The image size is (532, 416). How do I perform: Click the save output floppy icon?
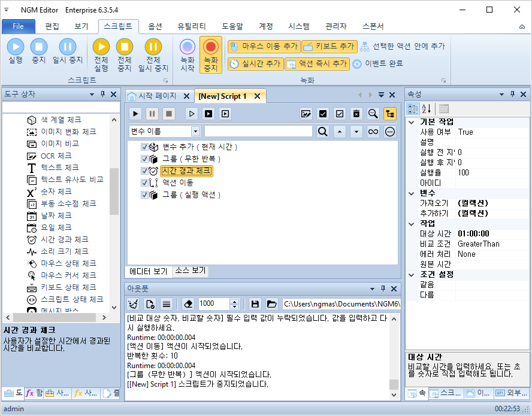255,304
